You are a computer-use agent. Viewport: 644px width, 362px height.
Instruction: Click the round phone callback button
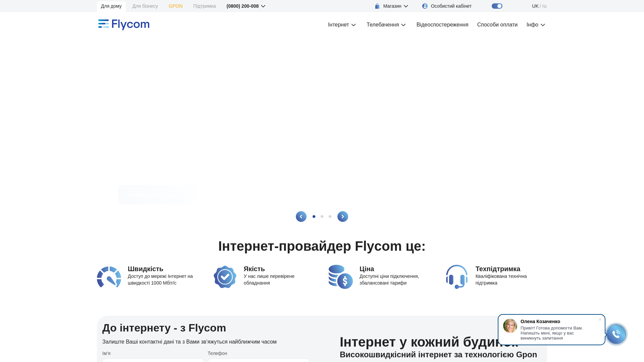616,334
